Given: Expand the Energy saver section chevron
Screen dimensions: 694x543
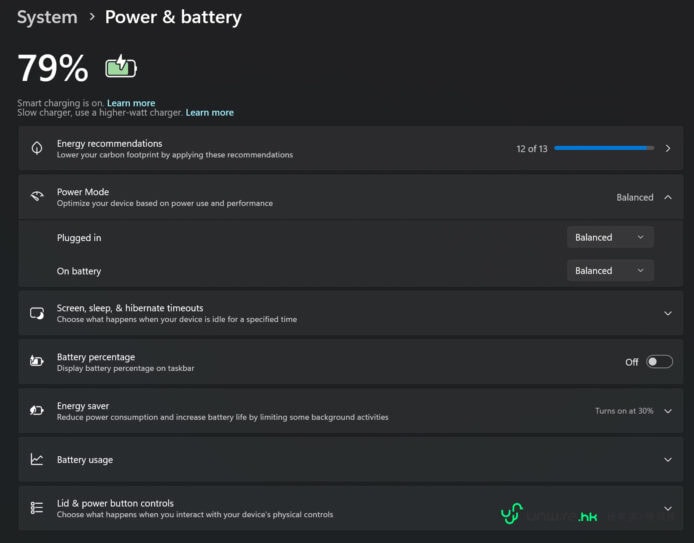Looking at the screenshot, I should (x=668, y=411).
